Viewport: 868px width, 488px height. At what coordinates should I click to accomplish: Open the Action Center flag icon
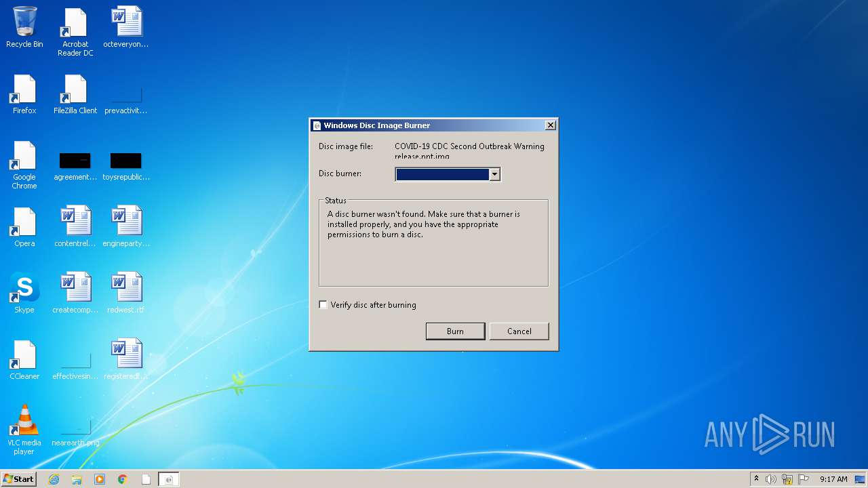coord(804,479)
